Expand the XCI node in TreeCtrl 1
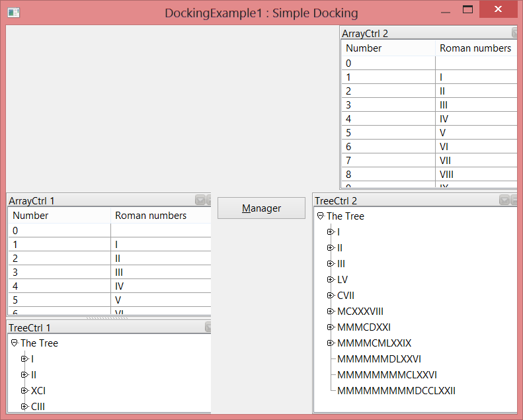Screen dimensions: 523x420 [x=24, y=390]
